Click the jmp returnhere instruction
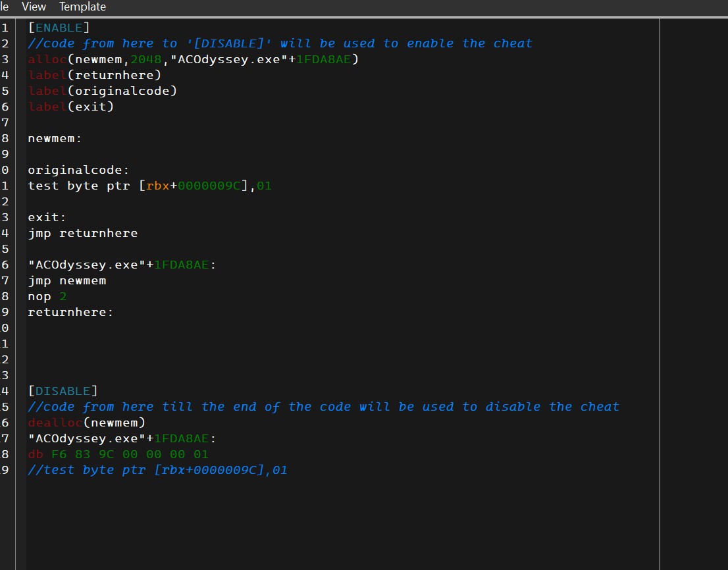The width and height of the screenshot is (728, 570). [82, 233]
